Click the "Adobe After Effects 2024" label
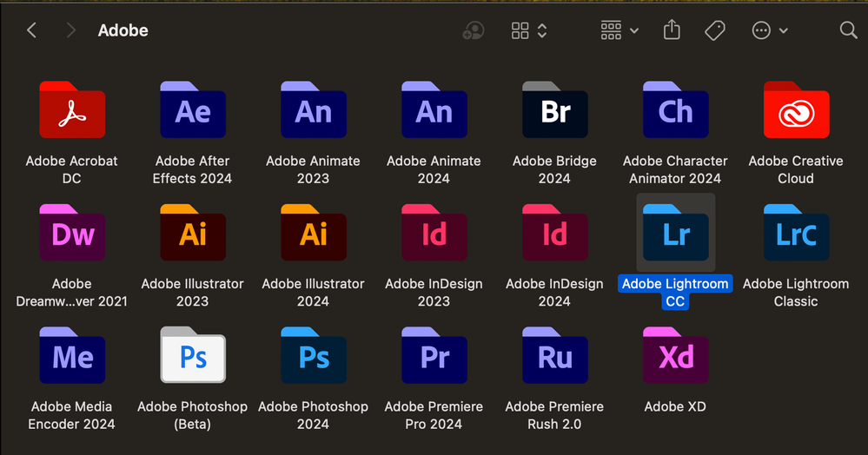The width and height of the screenshot is (868, 455). coord(193,169)
